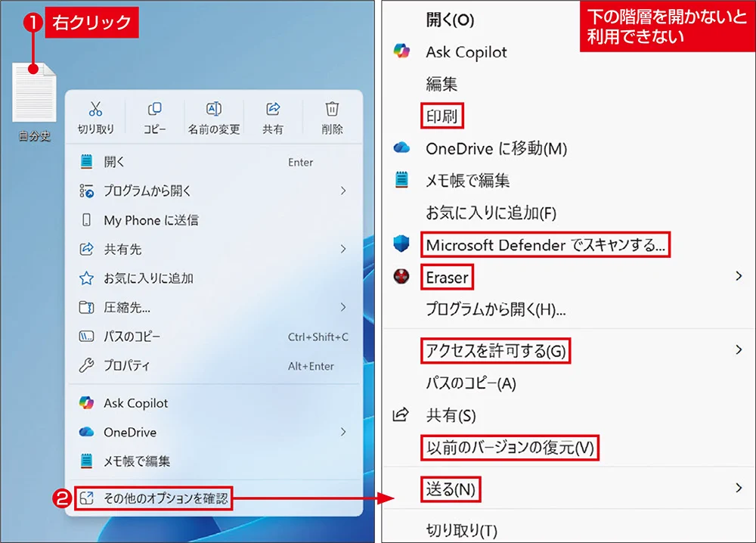
Task: Click the share icon beside 共有先
Action: (x=86, y=249)
